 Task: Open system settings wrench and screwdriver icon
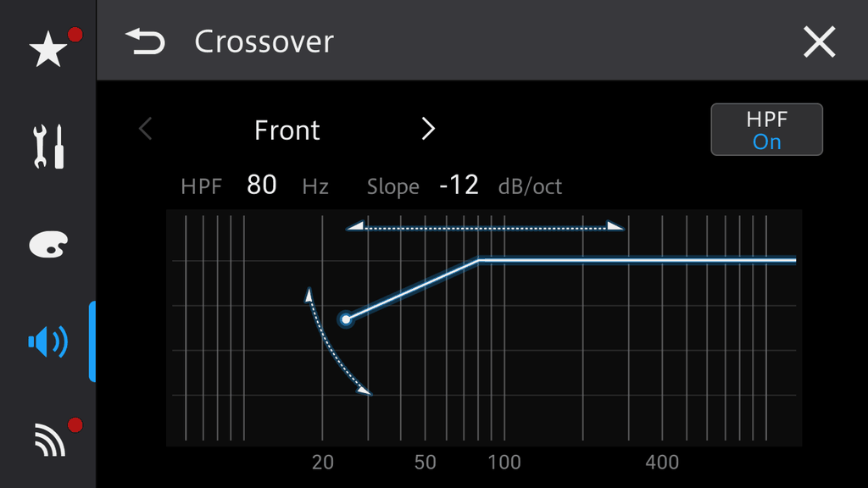coord(48,147)
